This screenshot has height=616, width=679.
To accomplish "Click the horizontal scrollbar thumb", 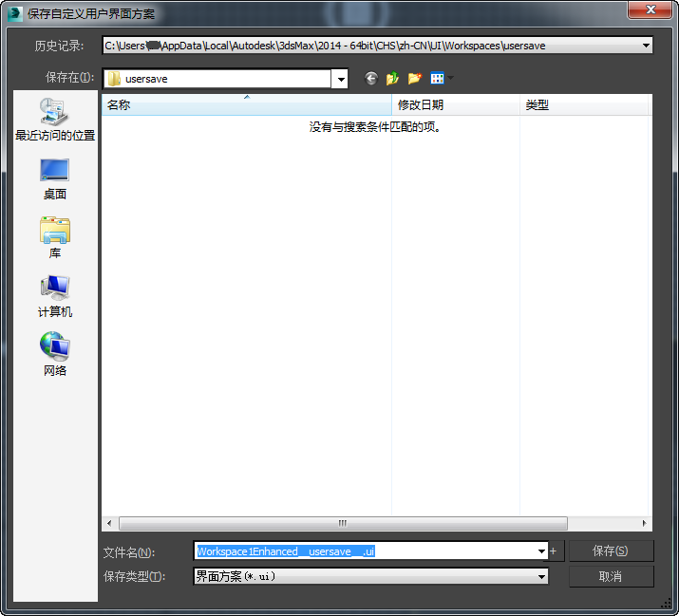I will (343, 523).
